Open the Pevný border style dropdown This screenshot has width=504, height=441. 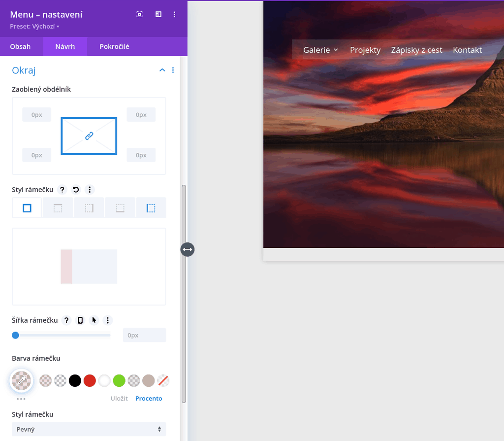[89, 429]
